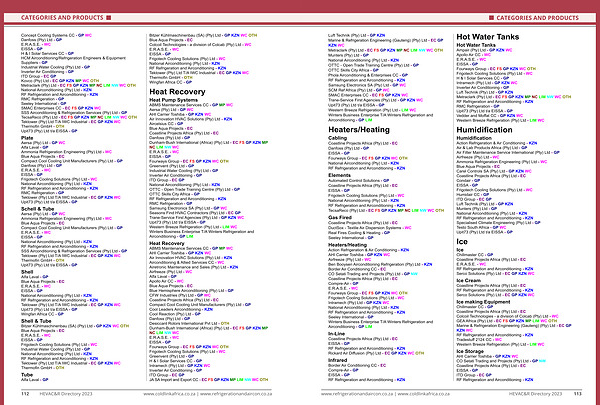Viewport: 600px width, 405px height.
Task: Select 'Air Filter Maintenance Service International' entry
Action: [503, 152]
